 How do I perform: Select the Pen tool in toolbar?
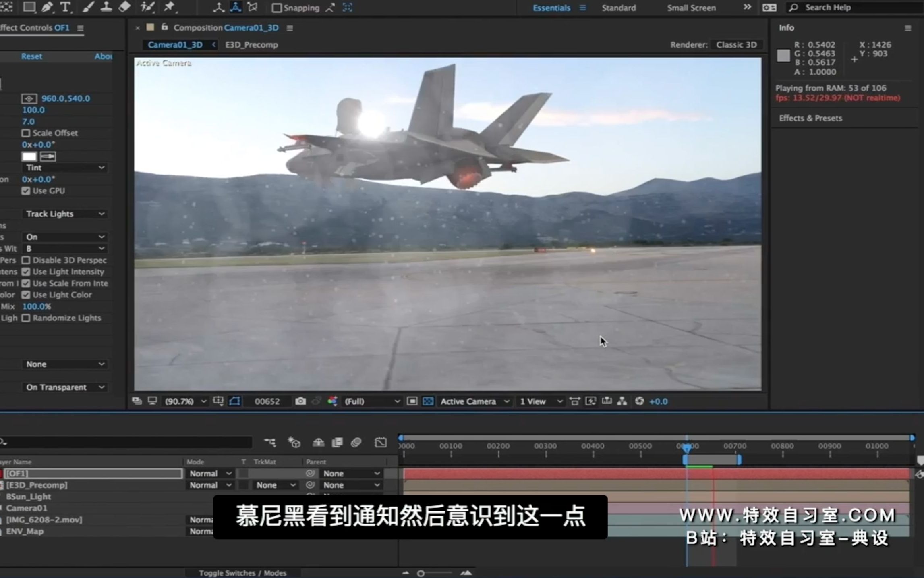(x=47, y=7)
